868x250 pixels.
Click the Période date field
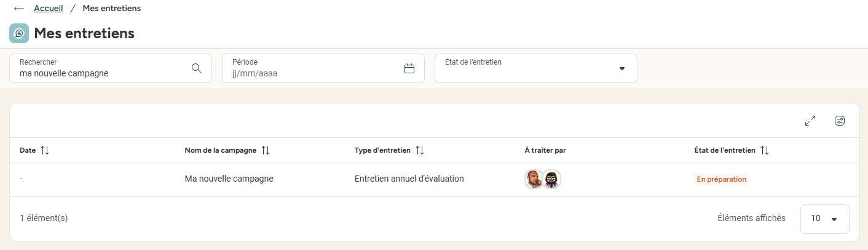(323, 68)
